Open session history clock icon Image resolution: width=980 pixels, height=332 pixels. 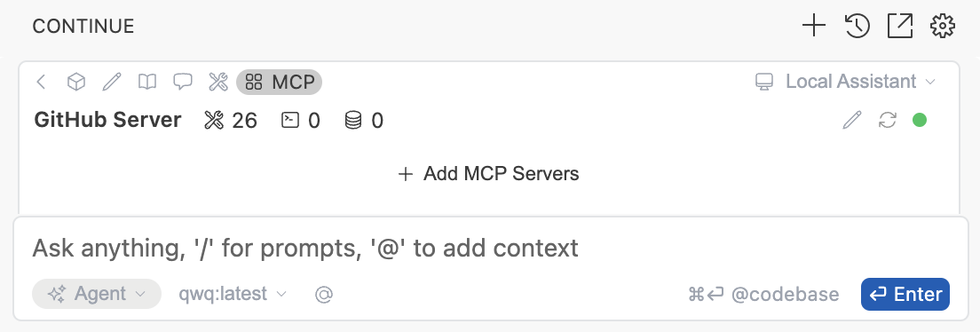(857, 26)
